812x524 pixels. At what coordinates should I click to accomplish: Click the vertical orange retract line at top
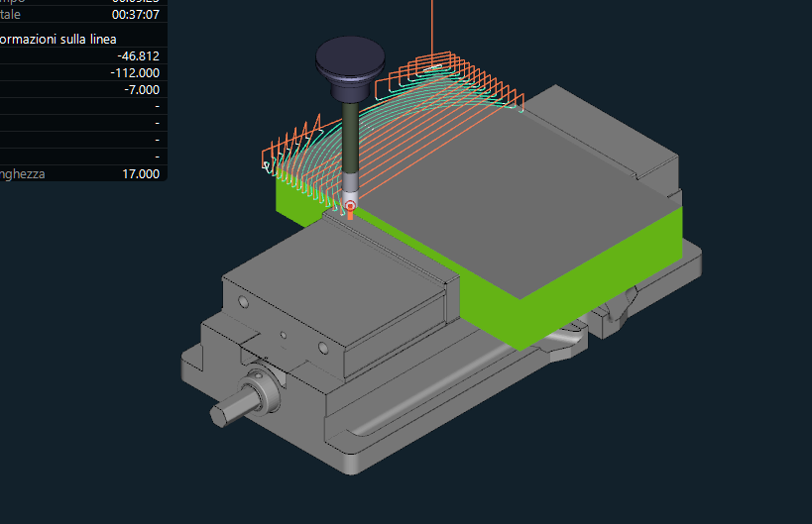[432, 25]
